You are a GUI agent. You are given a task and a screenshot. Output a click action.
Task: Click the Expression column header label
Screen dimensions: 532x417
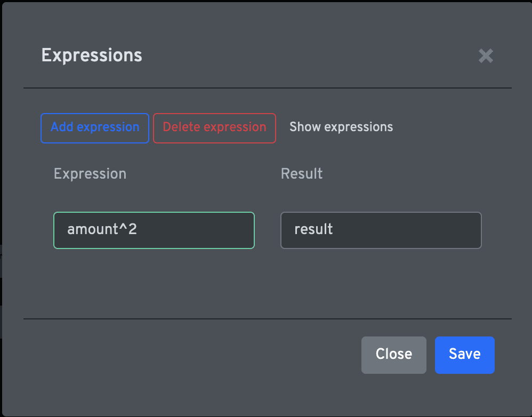point(90,174)
